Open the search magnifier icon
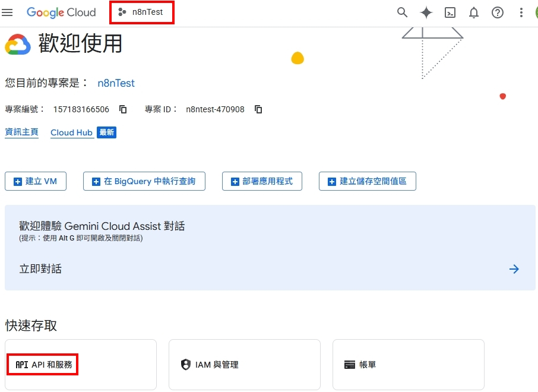This screenshot has width=538, height=392. (402, 12)
